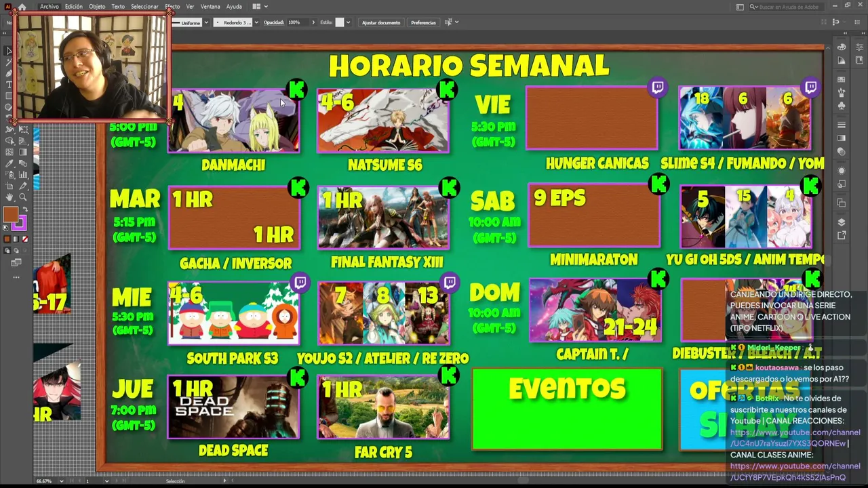Select the Zoom magnifier tool
Image resolution: width=868 pixels, height=488 pixels.
pyautogui.click(x=23, y=197)
